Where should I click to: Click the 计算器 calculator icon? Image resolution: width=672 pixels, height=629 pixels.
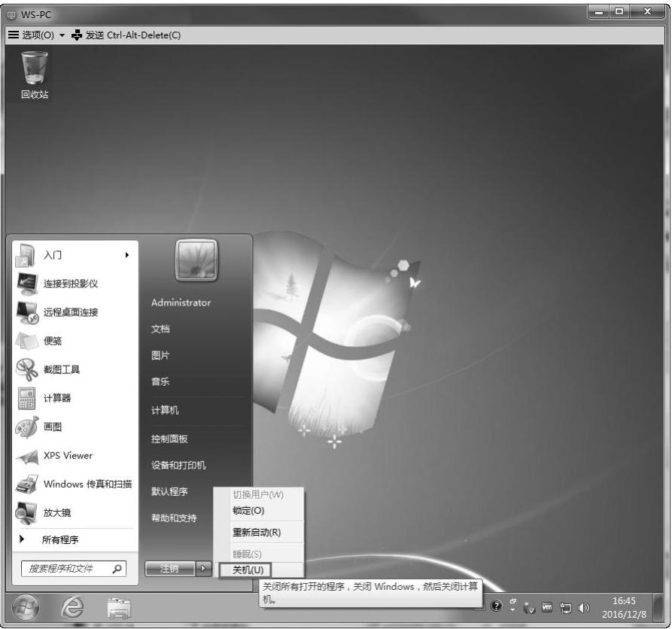pyautogui.click(x=26, y=398)
